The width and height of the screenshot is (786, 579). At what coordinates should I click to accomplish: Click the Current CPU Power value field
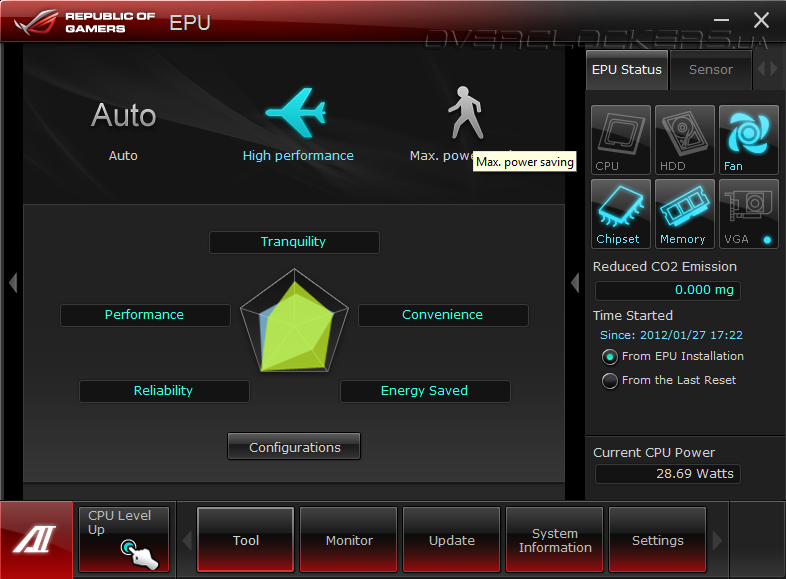(667, 474)
